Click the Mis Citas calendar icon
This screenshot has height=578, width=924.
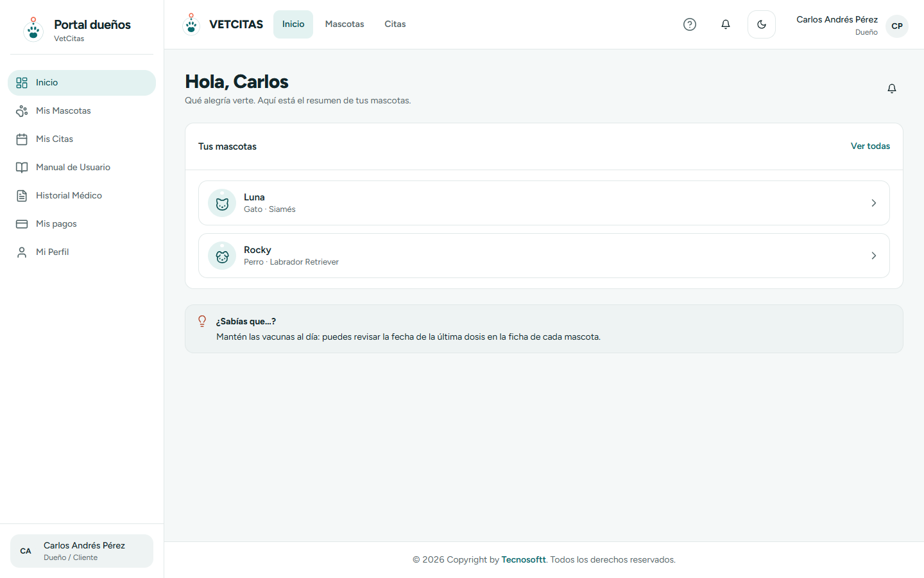click(x=22, y=139)
